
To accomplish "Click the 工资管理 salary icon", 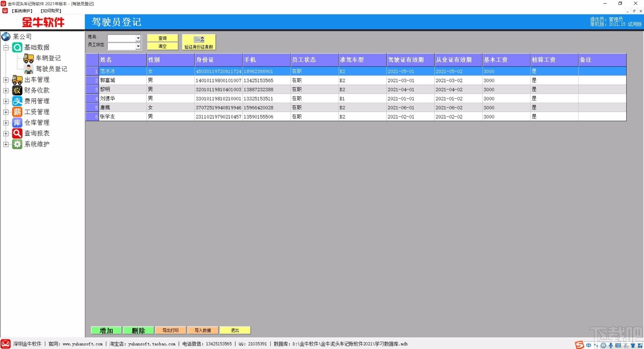I will pyautogui.click(x=17, y=112).
